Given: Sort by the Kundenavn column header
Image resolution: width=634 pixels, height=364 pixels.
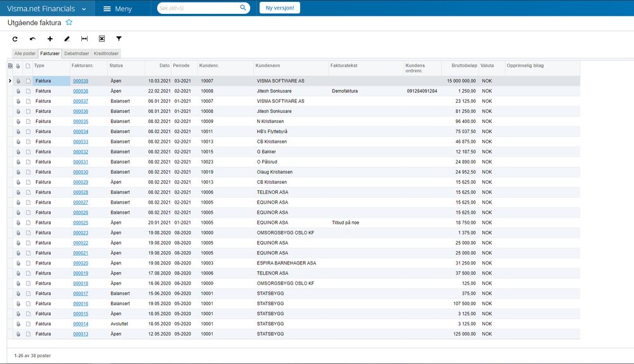Looking at the screenshot, I should tap(268, 65).
